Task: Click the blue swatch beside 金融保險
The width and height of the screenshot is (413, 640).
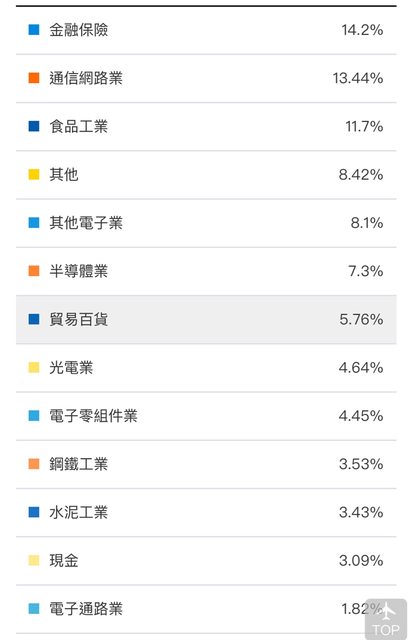Action: click(x=34, y=30)
